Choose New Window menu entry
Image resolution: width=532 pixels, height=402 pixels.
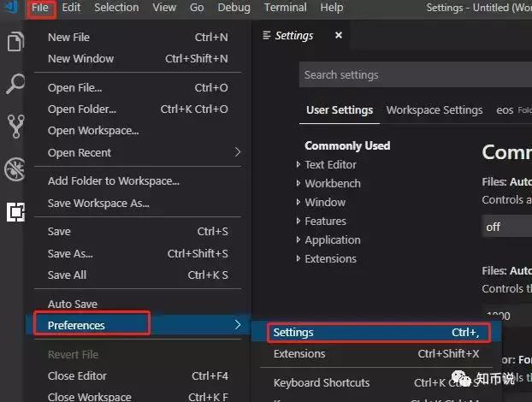pos(138,59)
